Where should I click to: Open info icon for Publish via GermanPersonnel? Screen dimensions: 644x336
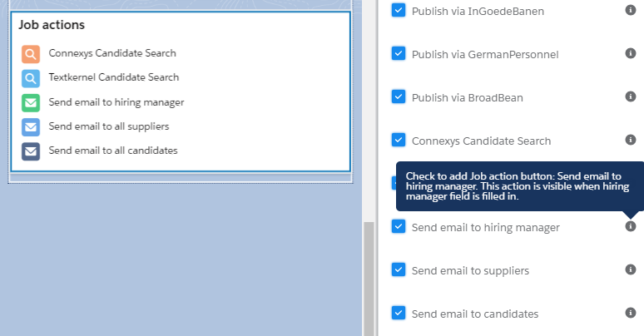(x=631, y=53)
